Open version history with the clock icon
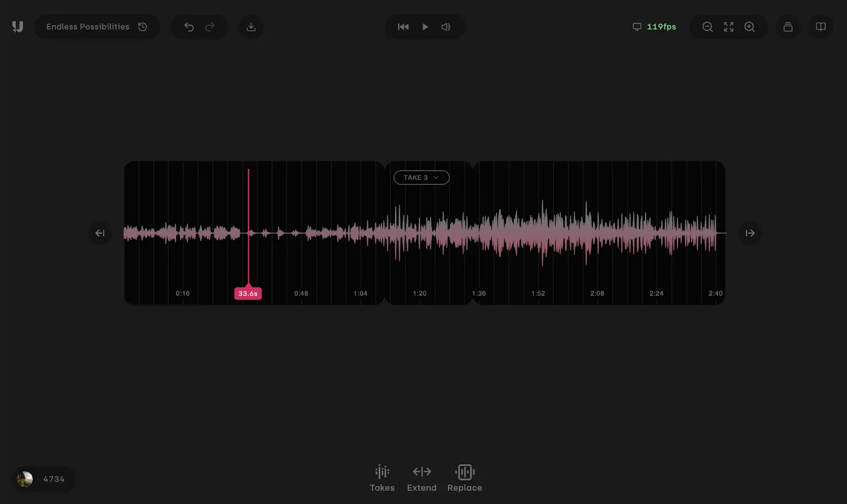 [x=142, y=26]
